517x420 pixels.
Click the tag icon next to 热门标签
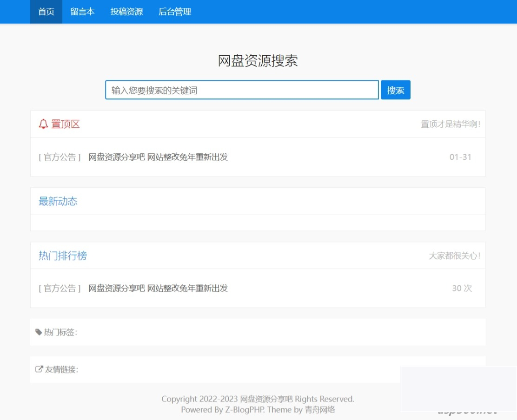(39, 332)
